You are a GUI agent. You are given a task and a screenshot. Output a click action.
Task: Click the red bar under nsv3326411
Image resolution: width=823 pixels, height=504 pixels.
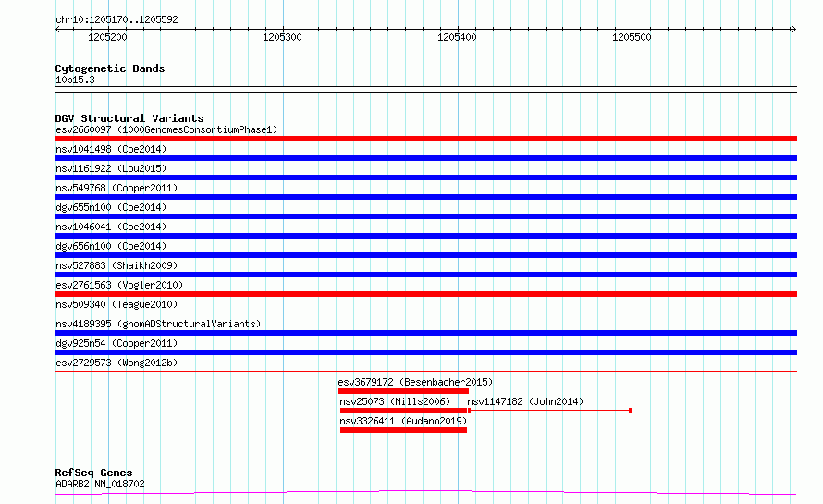point(403,430)
